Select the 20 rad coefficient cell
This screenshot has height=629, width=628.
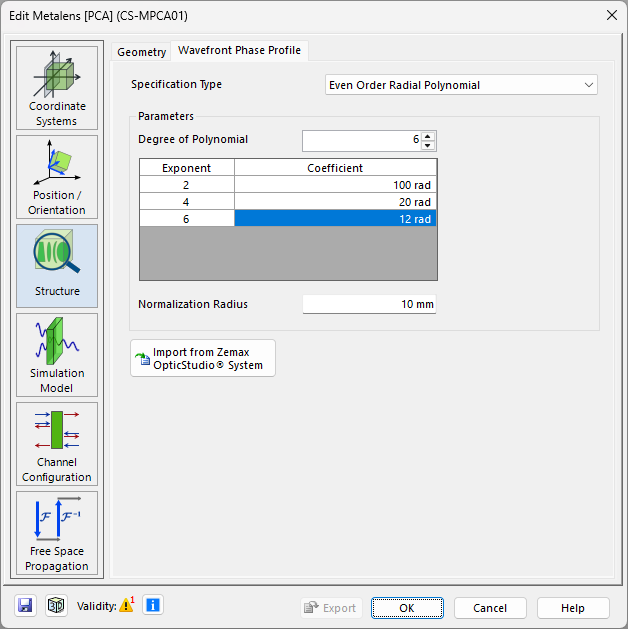click(335, 202)
